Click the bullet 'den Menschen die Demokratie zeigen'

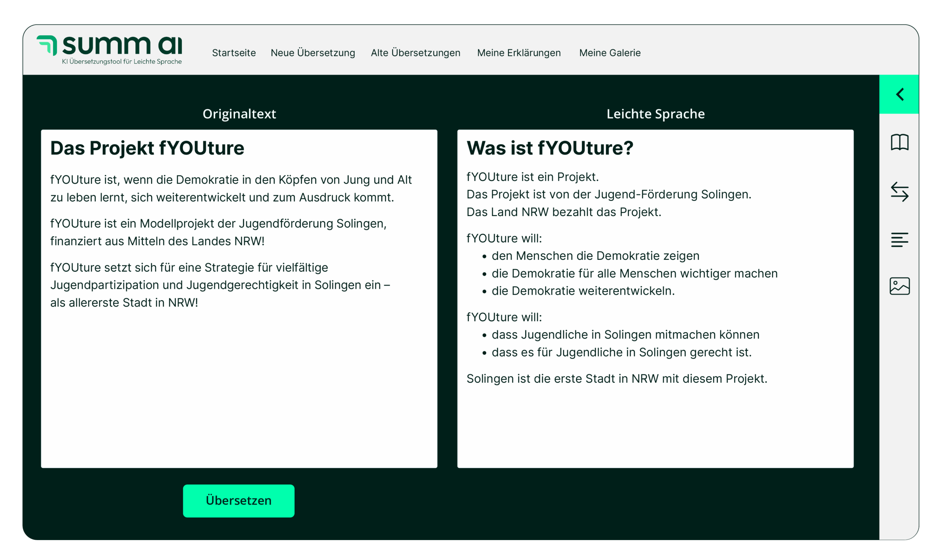pyautogui.click(x=595, y=256)
